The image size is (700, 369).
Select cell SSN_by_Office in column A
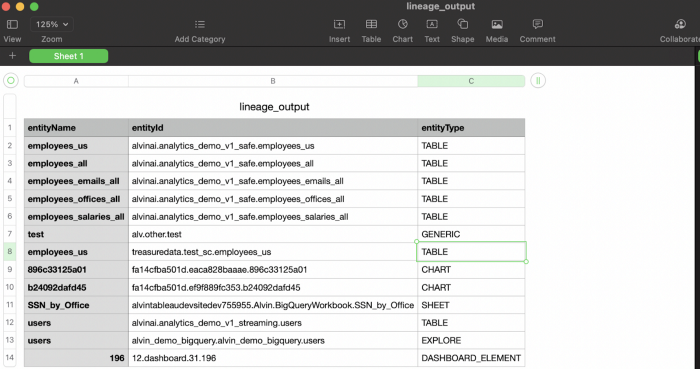[x=76, y=305]
